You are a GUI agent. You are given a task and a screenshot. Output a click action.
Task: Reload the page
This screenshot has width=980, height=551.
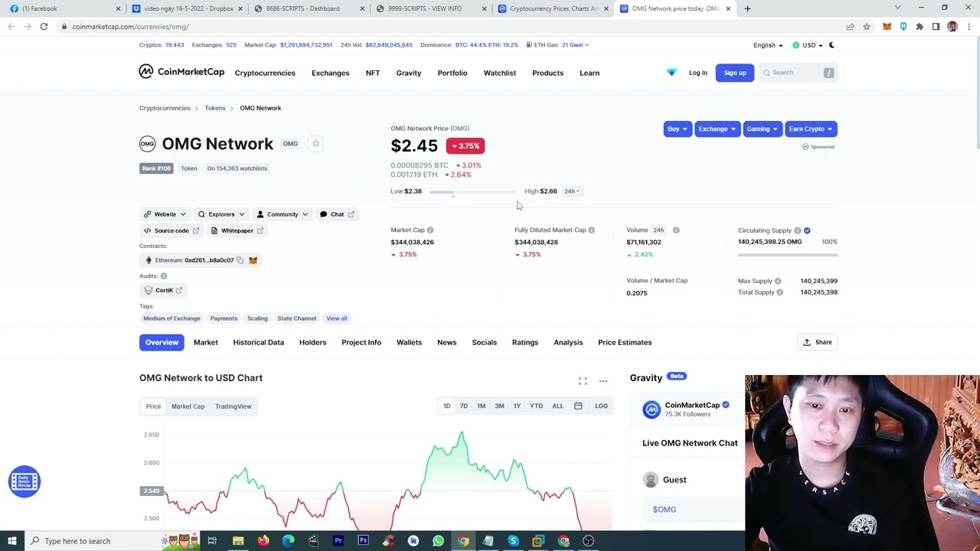(x=44, y=27)
